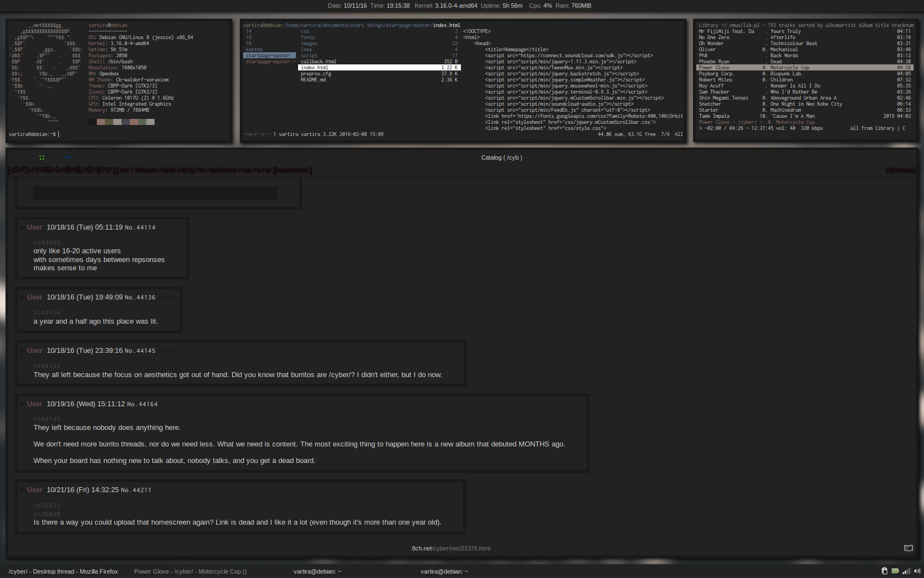Image resolution: width=924 pixels, height=578 pixels.
Task: Click post number No.44164
Action: click(x=142, y=404)
